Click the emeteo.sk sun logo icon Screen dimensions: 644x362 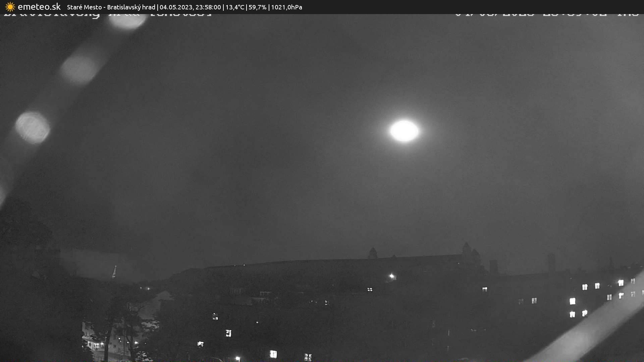pyautogui.click(x=10, y=7)
